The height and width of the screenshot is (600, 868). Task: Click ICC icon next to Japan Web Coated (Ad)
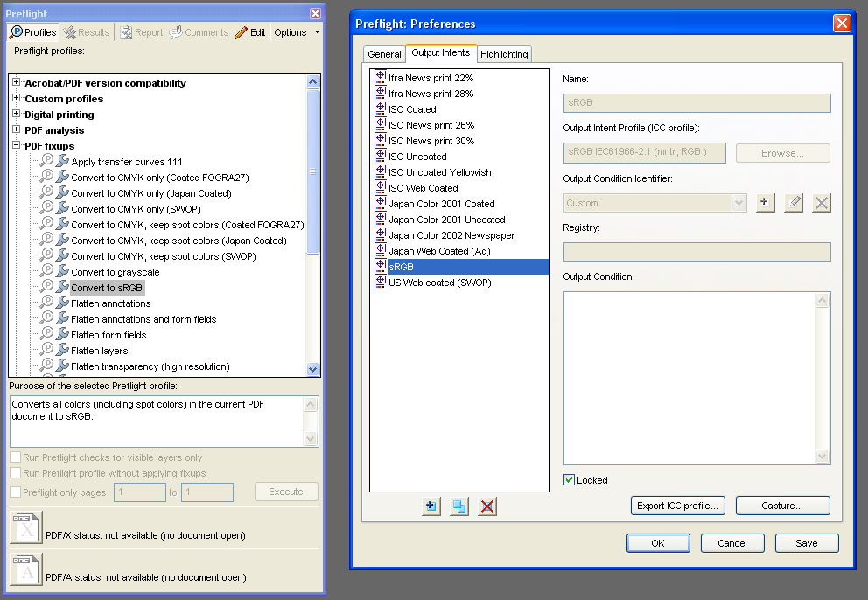tap(381, 250)
